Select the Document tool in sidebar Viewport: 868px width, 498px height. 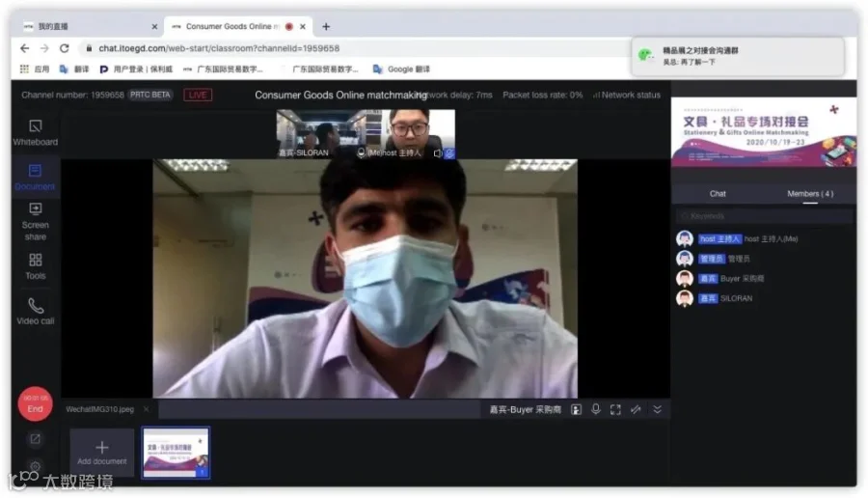click(x=35, y=178)
